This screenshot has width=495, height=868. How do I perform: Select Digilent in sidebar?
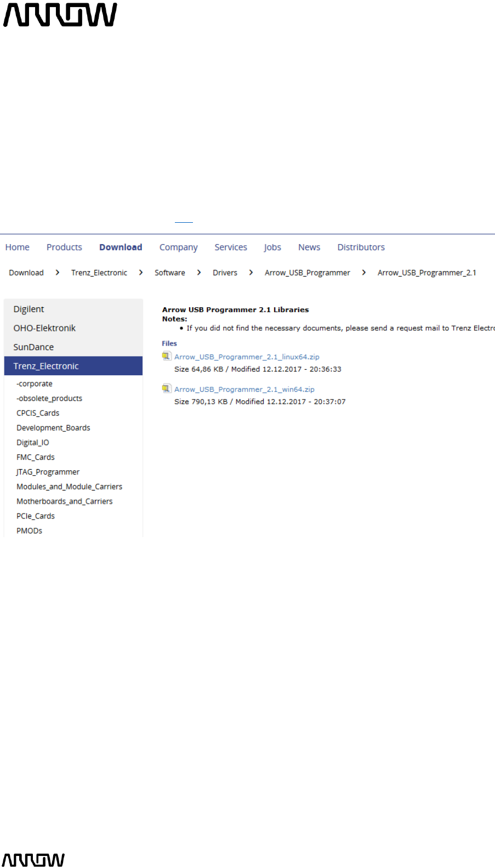[x=73, y=309]
